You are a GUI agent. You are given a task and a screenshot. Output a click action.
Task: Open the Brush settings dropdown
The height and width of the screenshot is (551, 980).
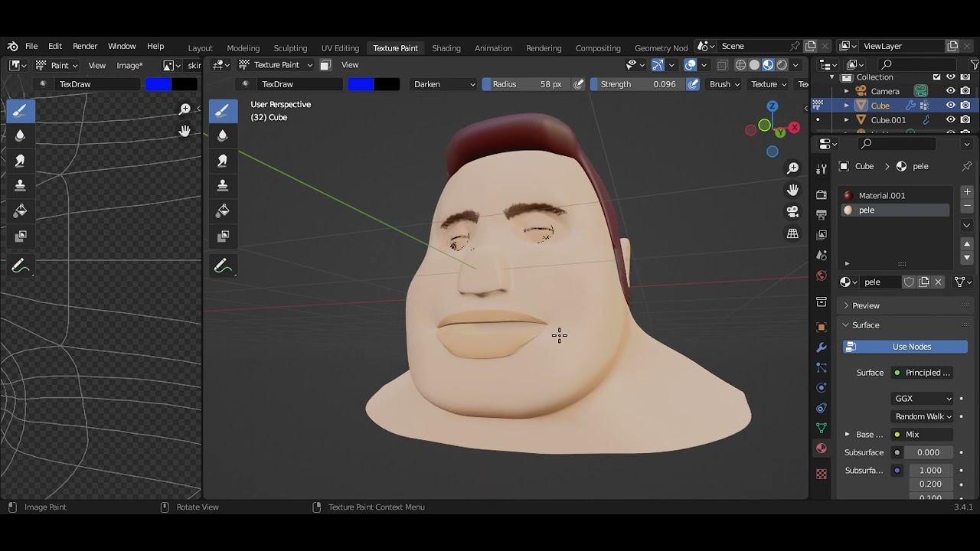724,84
